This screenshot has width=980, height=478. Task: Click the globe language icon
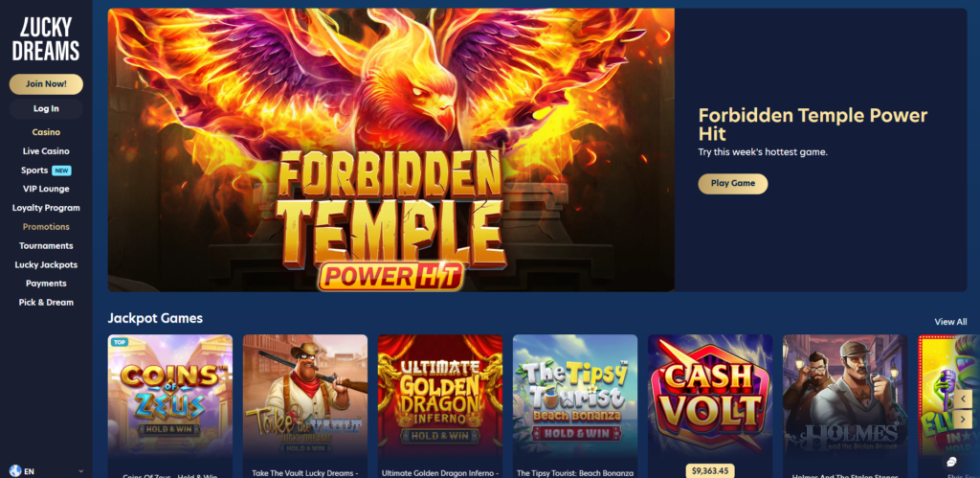tap(15, 471)
